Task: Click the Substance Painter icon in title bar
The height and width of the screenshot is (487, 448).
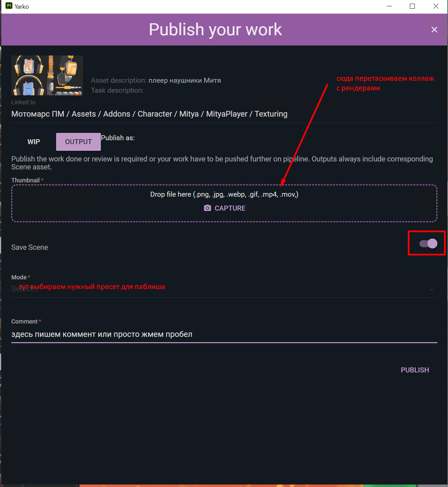Action: point(9,6)
